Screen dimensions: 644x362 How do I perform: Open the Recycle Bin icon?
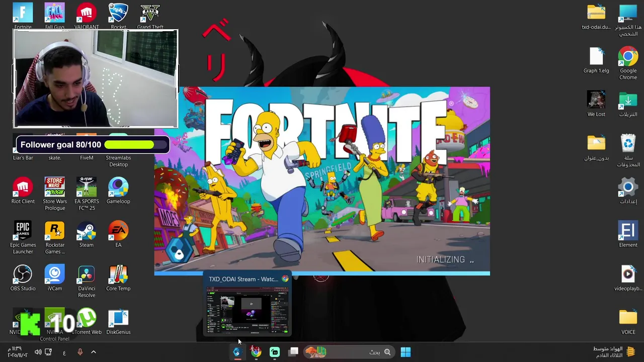click(x=628, y=150)
